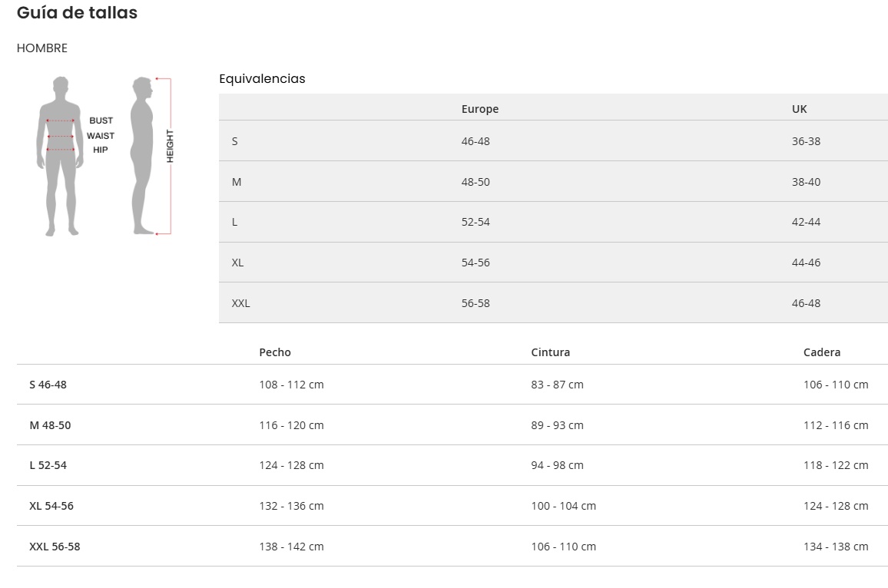Click the vertical HEIGHT label

click(x=170, y=146)
